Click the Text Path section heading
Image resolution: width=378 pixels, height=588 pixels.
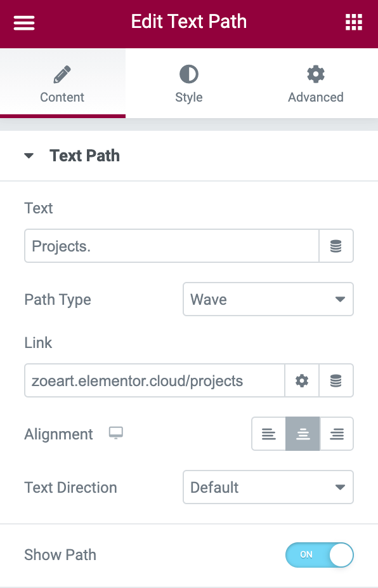[84, 156]
